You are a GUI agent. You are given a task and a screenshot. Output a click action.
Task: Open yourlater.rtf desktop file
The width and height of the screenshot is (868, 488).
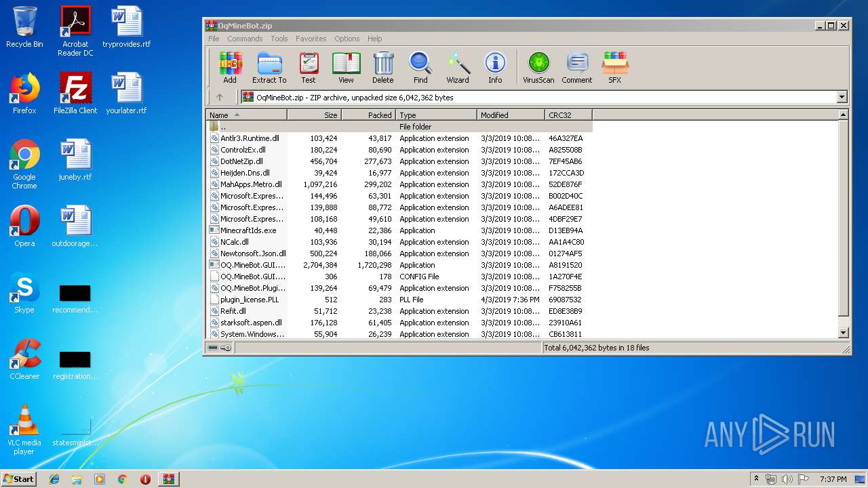[127, 94]
